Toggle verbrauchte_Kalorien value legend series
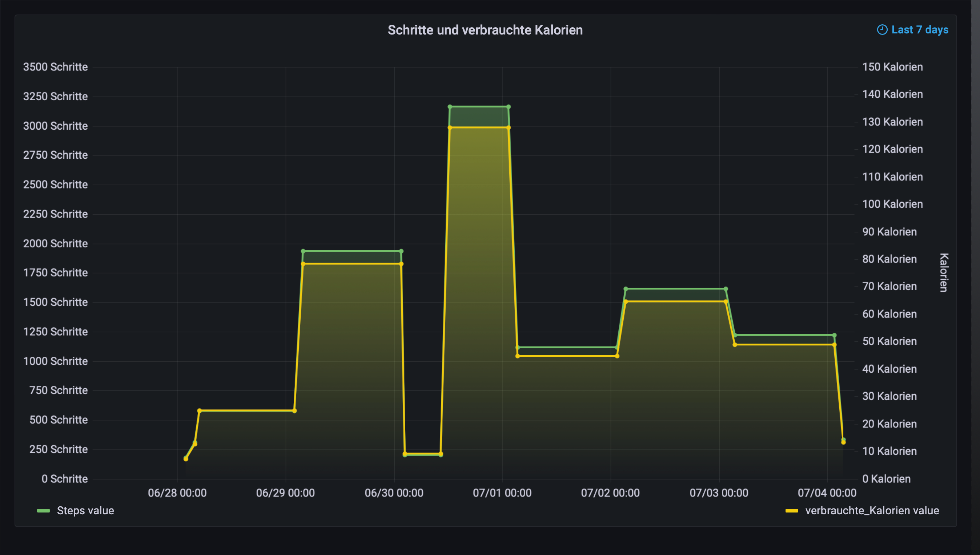The image size is (980, 555). [x=872, y=510]
